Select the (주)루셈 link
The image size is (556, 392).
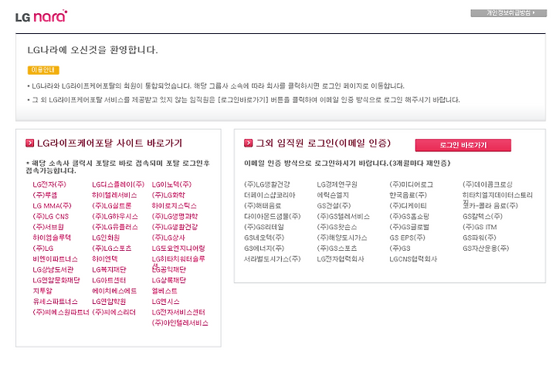[45, 195]
